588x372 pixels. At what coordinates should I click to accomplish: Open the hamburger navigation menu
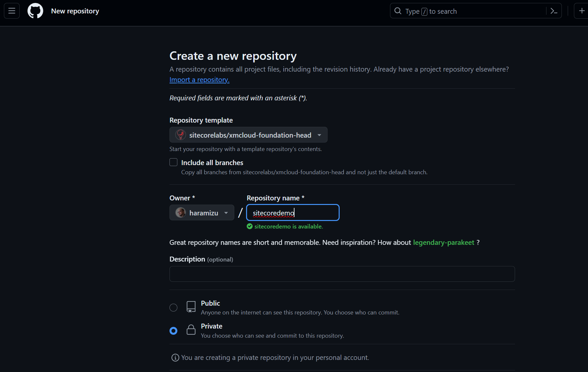(12, 11)
